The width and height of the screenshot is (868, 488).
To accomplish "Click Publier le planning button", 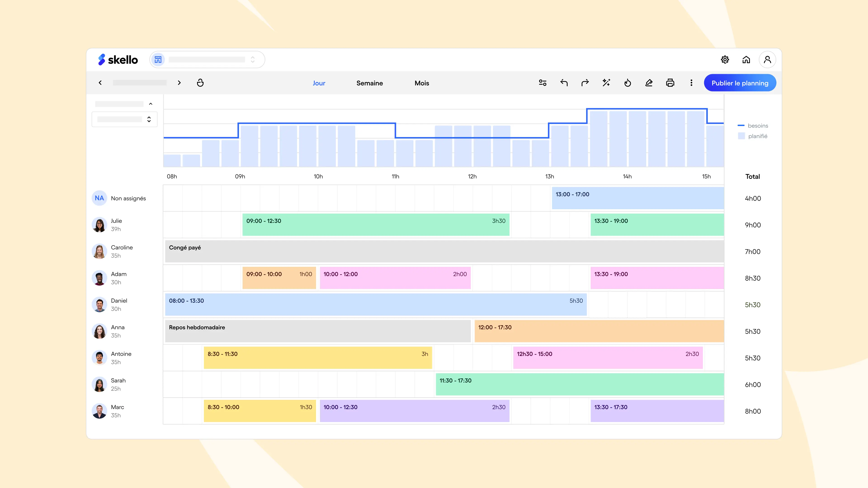I will click(x=740, y=83).
